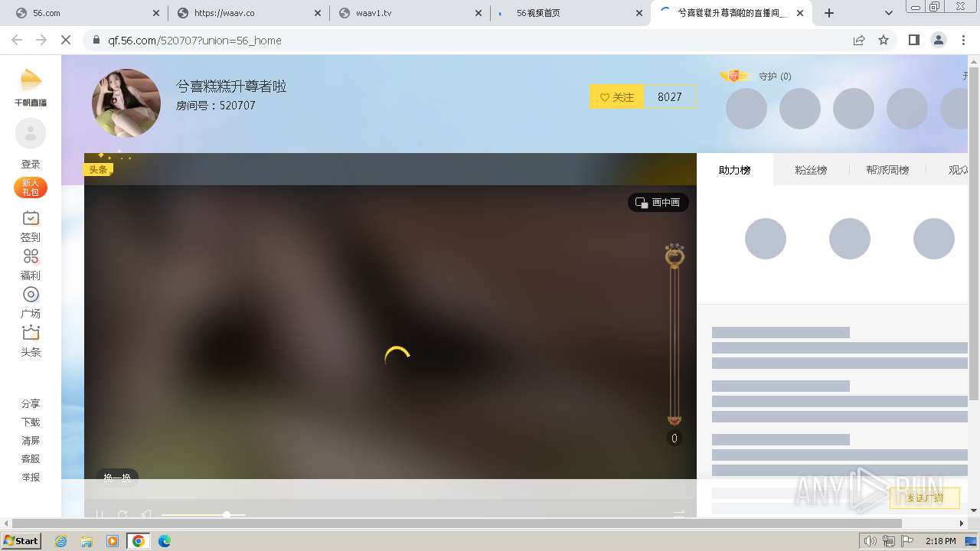The width and height of the screenshot is (980, 551).
Task: Open Internet Explorer from taskbar
Action: tap(61, 541)
